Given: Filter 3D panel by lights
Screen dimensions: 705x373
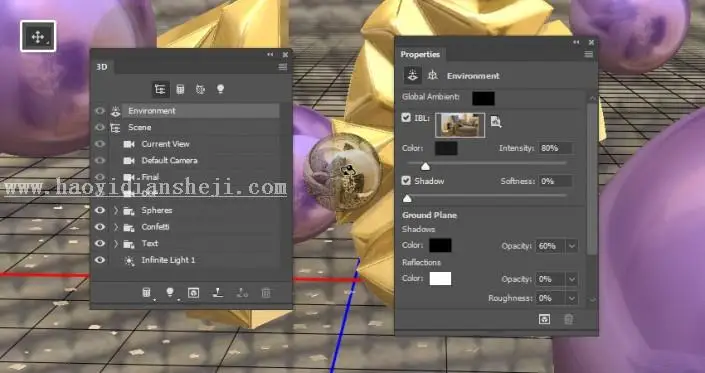Looking at the screenshot, I should point(220,89).
